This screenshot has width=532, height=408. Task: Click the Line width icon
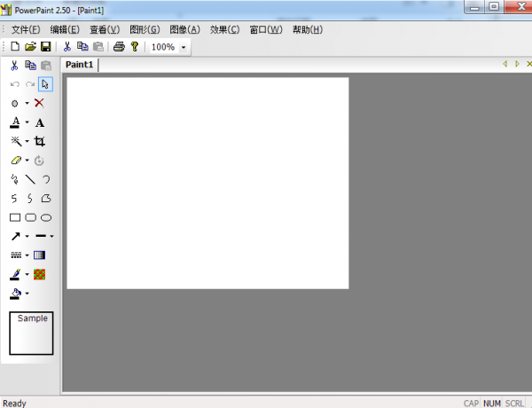[41, 236]
